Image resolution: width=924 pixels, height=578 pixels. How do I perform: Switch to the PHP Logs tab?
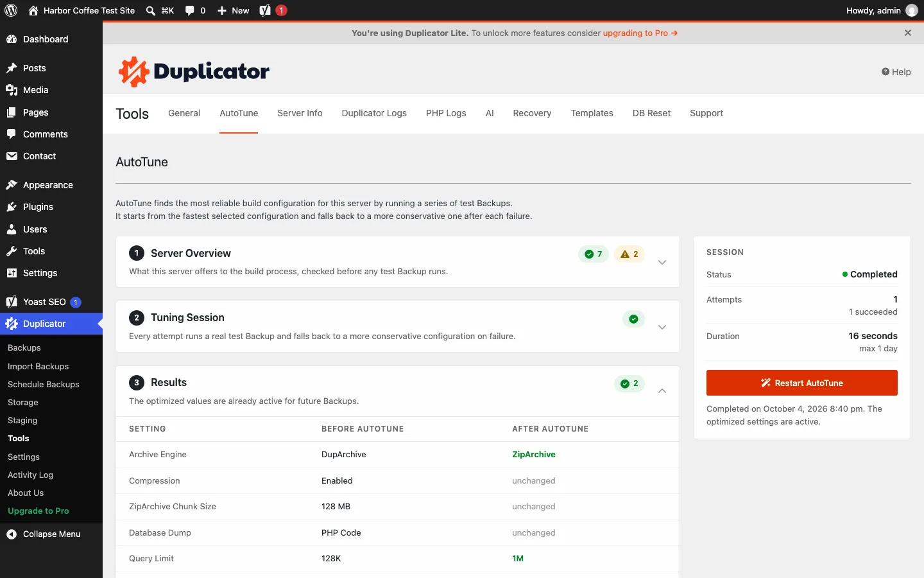(x=446, y=113)
